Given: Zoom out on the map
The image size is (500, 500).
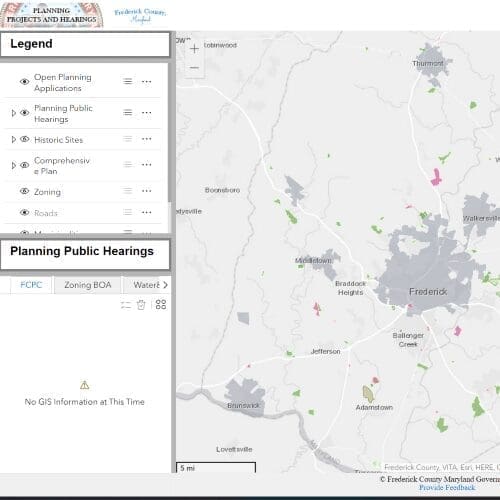Looking at the screenshot, I should (194, 68).
